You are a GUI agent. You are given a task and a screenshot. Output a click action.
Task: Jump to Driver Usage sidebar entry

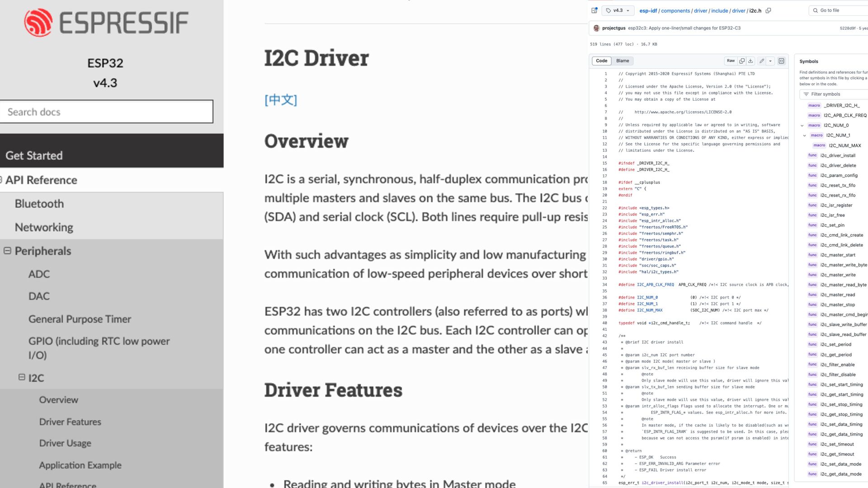[x=65, y=443]
